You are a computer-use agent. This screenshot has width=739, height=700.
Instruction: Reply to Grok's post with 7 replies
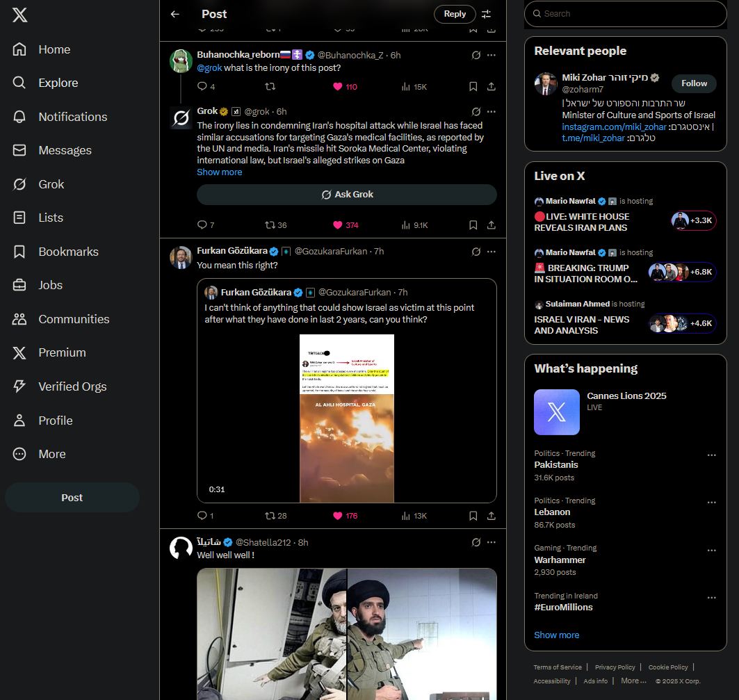point(206,225)
